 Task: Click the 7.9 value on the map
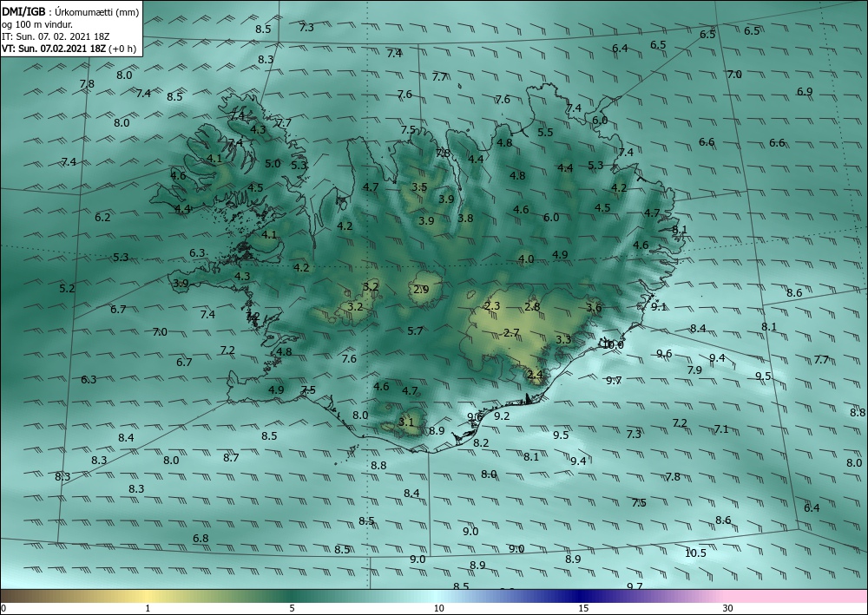(x=694, y=370)
